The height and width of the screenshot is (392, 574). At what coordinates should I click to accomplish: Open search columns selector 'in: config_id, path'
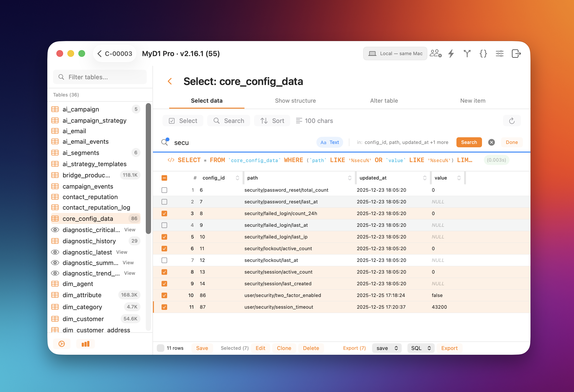pos(403,142)
